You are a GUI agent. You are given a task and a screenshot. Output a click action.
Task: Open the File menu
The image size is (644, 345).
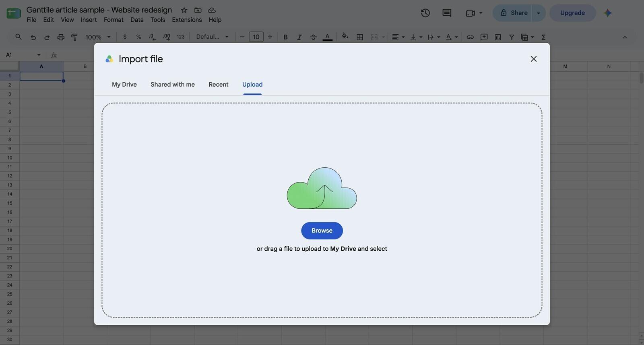coord(31,20)
